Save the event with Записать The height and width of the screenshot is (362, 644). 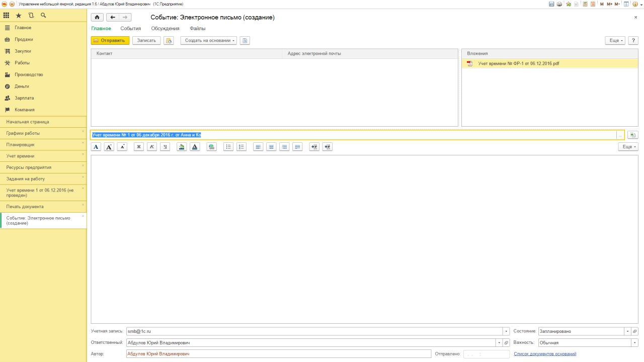(146, 41)
